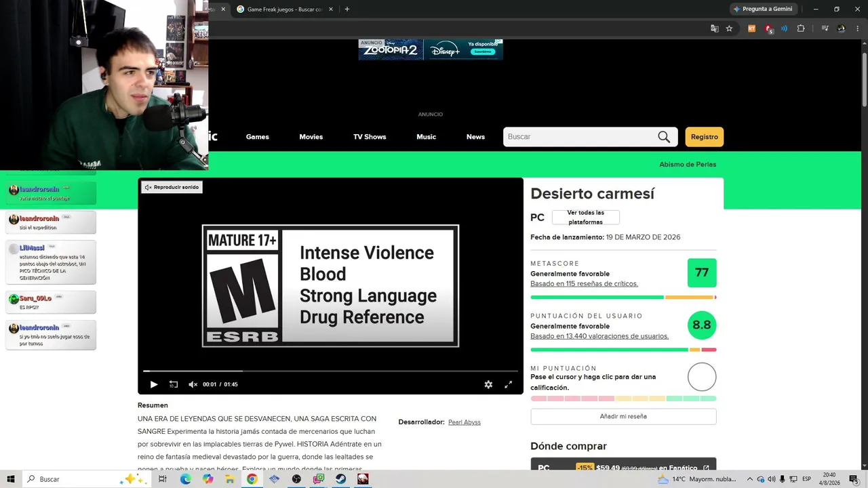The height and width of the screenshot is (488, 868).
Task: Open the red extension icon with S badge
Action: pyautogui.click(x=768, y=28)
